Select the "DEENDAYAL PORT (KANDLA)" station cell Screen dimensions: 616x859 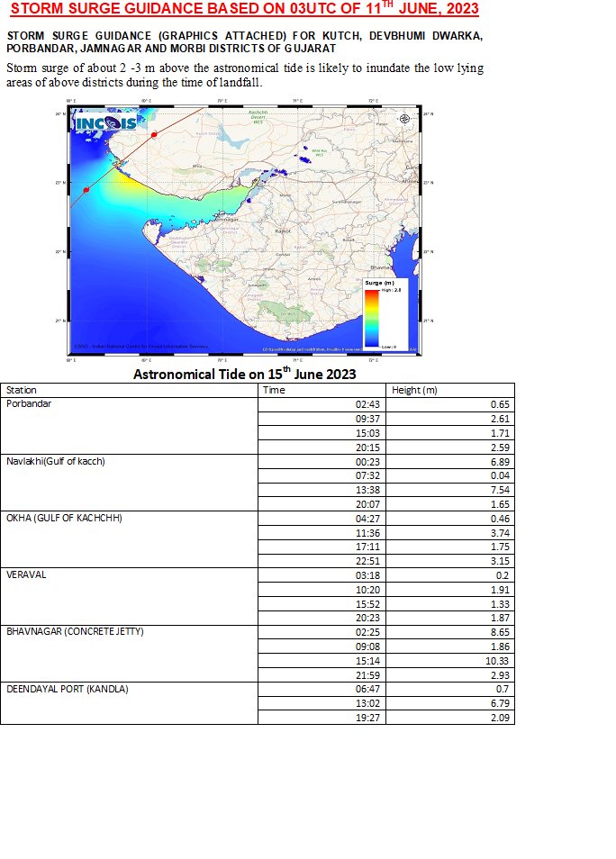pyautogui.click(x=130, y=703)
